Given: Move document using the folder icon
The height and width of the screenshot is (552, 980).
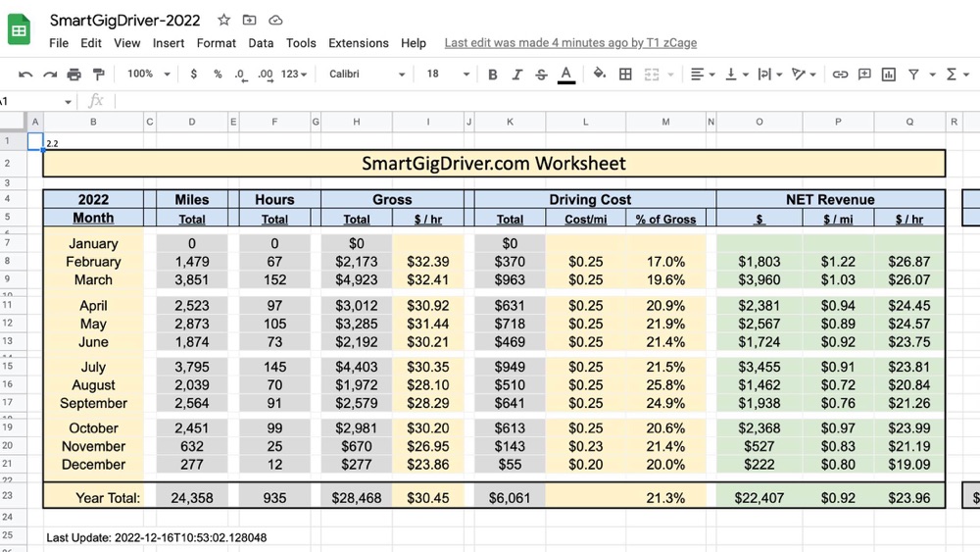Looking at the screenshot, I should coord(249,20).
